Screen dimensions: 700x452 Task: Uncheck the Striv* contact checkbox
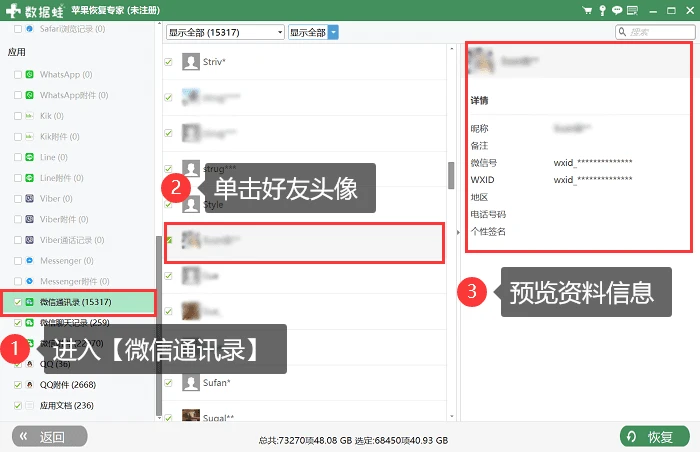click(168, 62)
